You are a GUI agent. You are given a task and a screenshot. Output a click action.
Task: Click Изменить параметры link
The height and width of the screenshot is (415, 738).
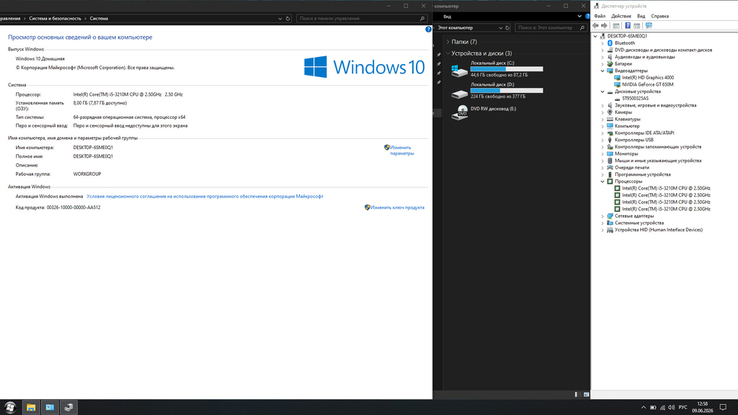click(401, 150)
